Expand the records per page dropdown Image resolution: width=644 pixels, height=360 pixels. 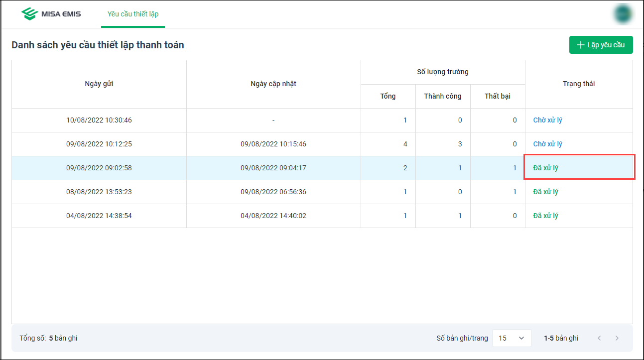pyautogui.click(x=512, y=338)
